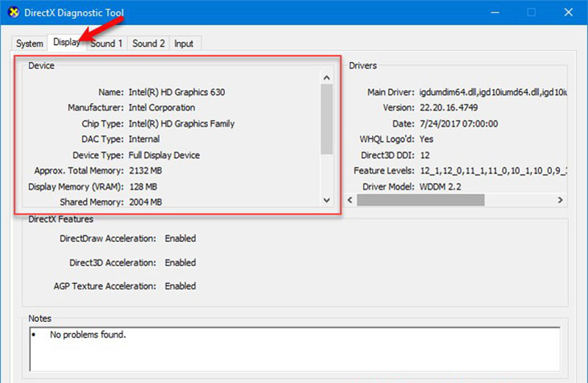Open the Input tab

point(184,43)
